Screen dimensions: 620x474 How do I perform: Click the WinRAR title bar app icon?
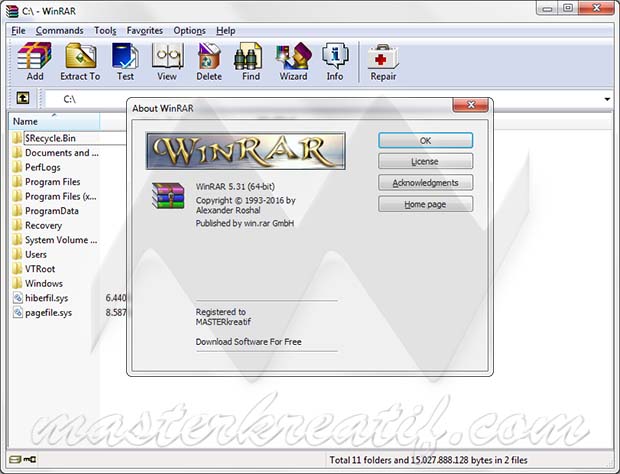(12, 11)
